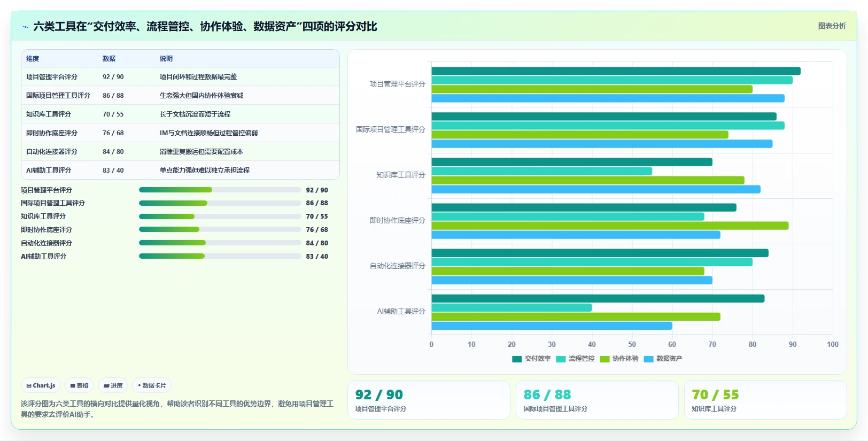Select table cell 项目管理平台评分
The height and width of the screenshot is (441, 868).
tap(52, 77)
